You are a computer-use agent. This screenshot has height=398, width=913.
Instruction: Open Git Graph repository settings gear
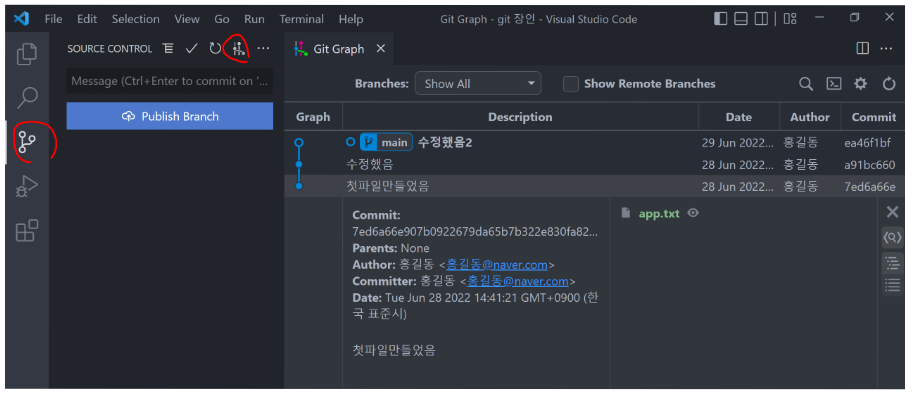pos(861,84)
